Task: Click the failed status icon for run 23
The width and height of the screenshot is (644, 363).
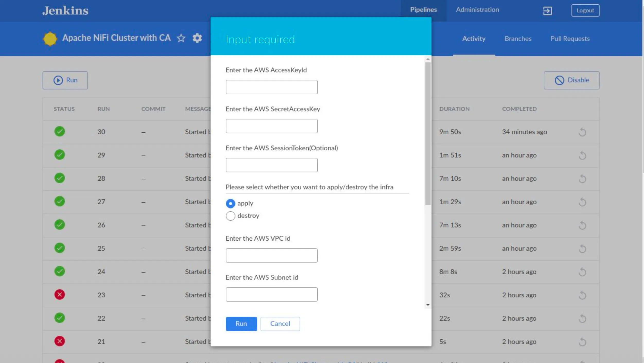Action: coord(59,295)
